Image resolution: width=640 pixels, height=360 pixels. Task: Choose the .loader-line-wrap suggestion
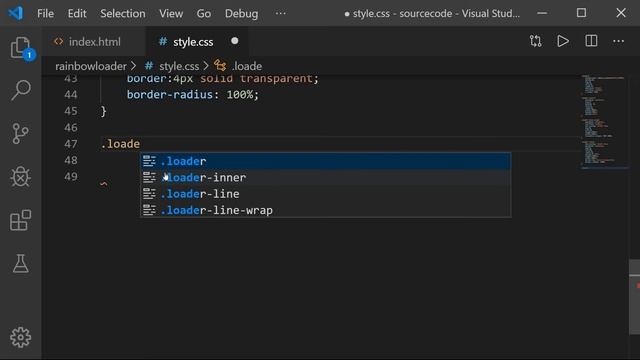coord(326,210)
